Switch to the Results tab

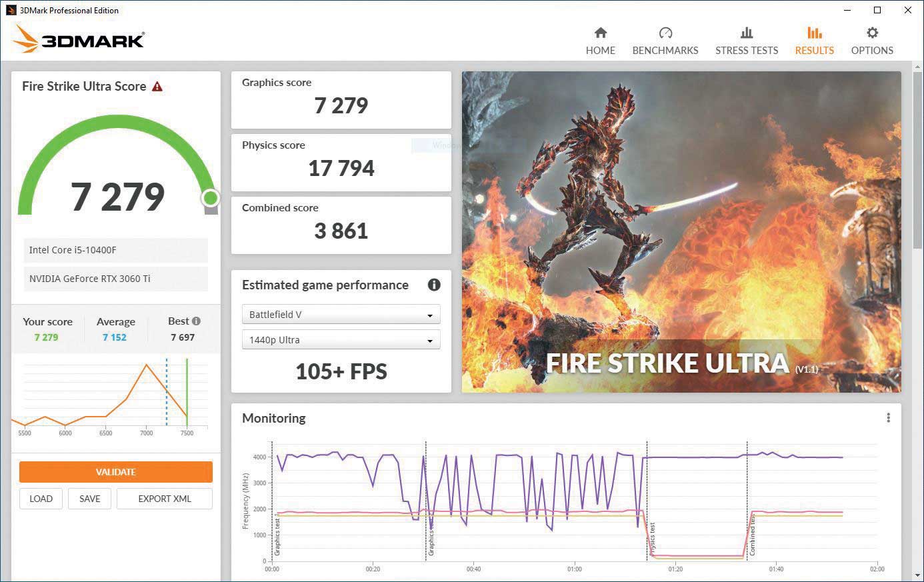point(814,41)
